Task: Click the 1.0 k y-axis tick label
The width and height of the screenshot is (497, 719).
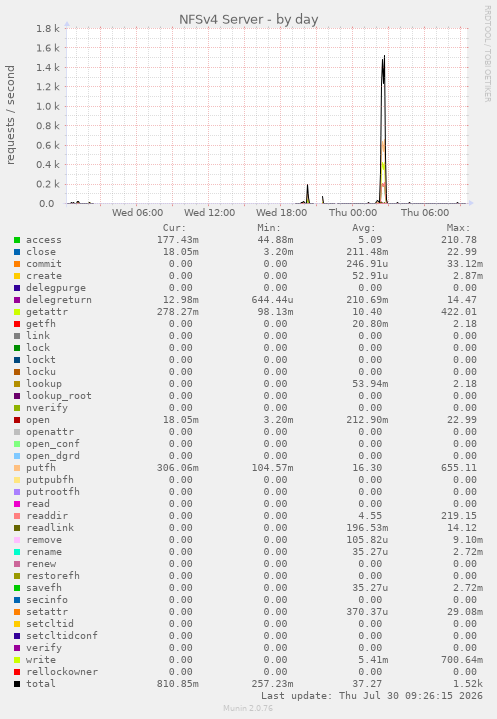Action: (48, 106)
